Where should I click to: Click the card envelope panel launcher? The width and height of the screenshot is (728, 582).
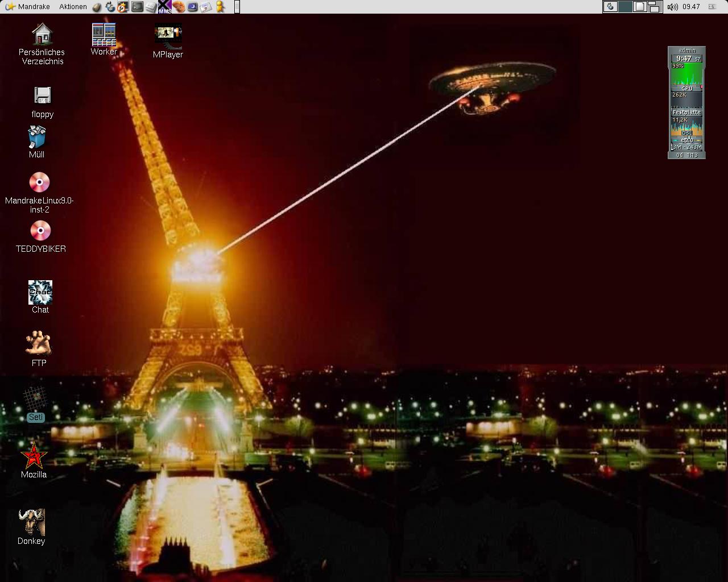[x=206, y=7]
